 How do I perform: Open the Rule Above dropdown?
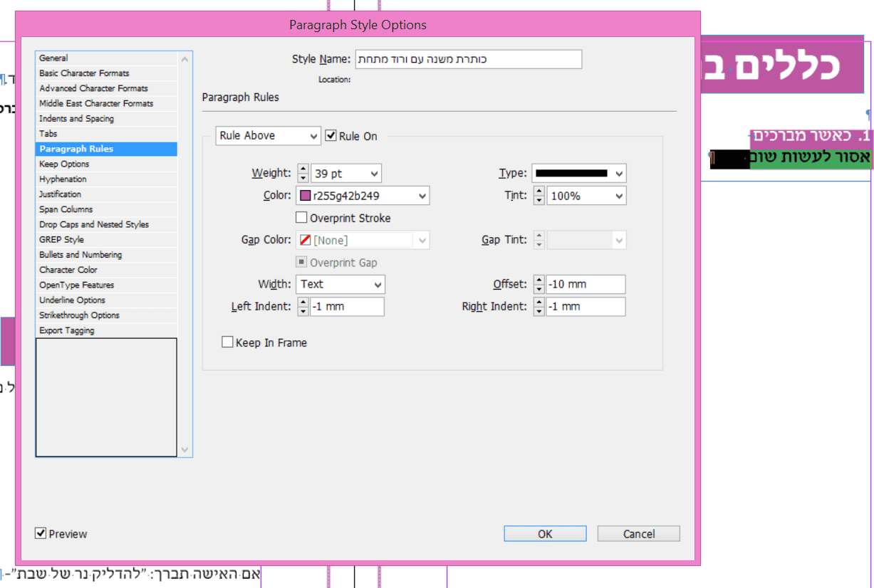pyautogui.click(x=269, y=135)
